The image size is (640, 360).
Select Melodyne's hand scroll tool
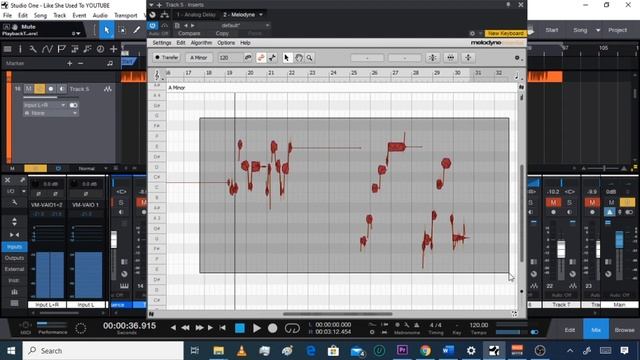tap(299, 58)
